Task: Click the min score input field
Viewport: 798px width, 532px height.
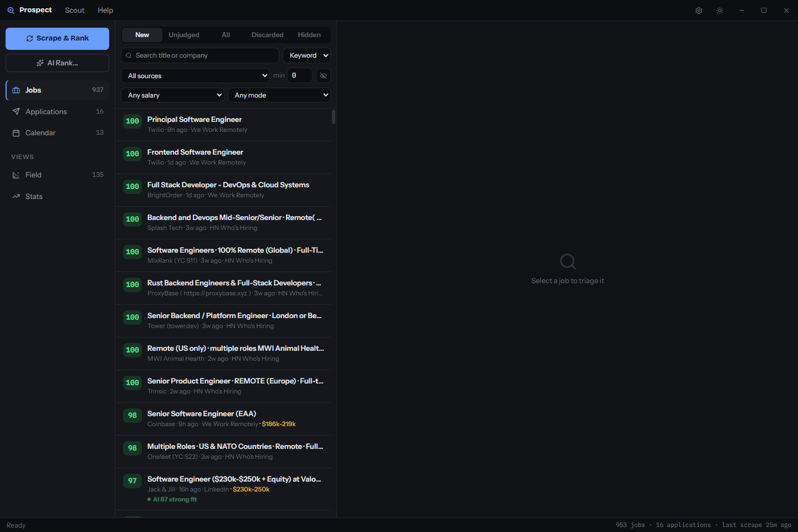Action: pos(300,76)
